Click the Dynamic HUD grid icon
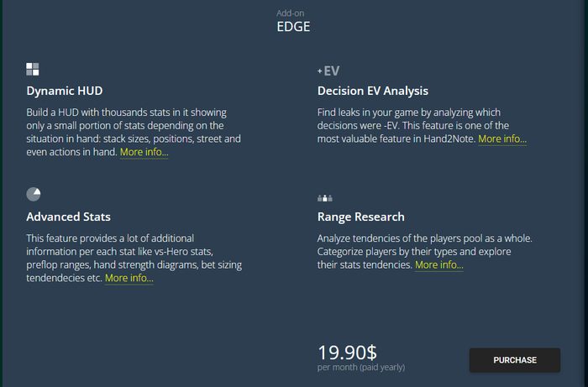The width and height of the screenshot is (588, 387). 33,70
